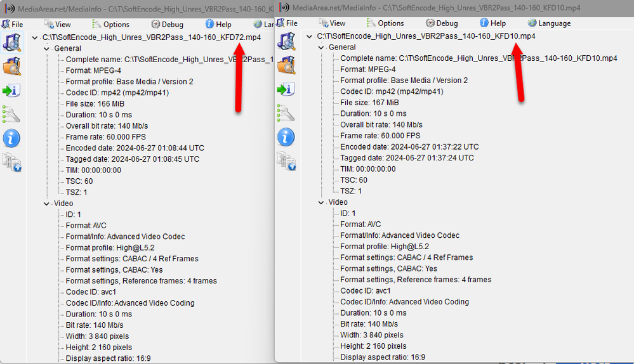
Task: Collapse General section in right window
Action: 321,48
